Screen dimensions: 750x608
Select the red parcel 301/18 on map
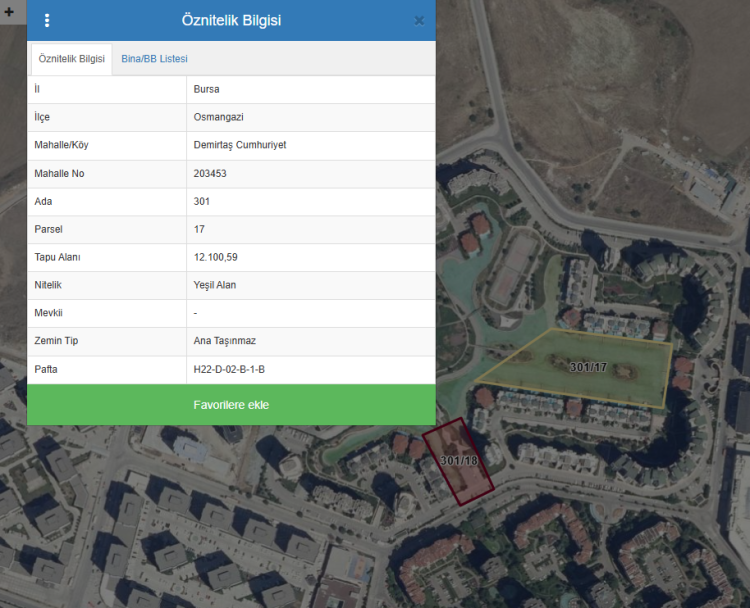click(x=458, y=461)
